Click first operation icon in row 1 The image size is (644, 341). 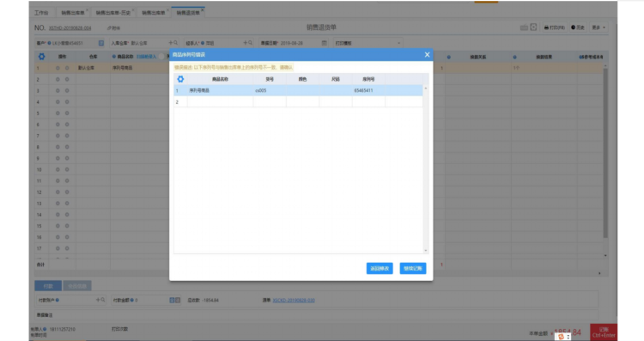click(58, 68)
